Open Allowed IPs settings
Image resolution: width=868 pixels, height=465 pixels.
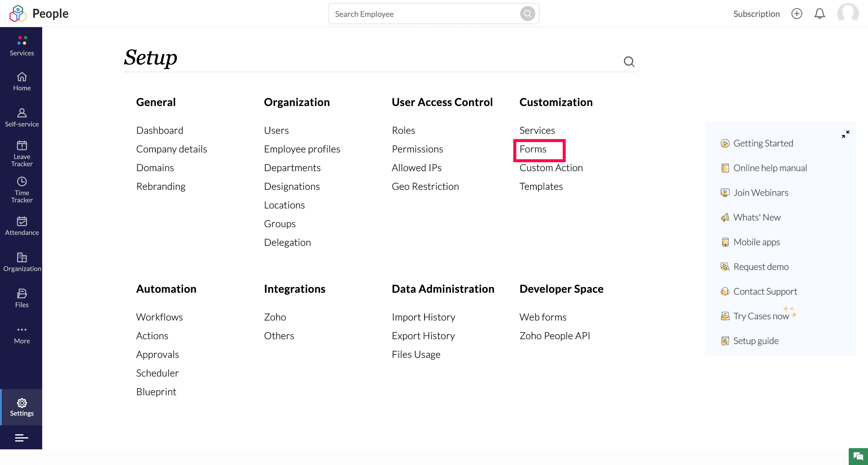(417, 168)
